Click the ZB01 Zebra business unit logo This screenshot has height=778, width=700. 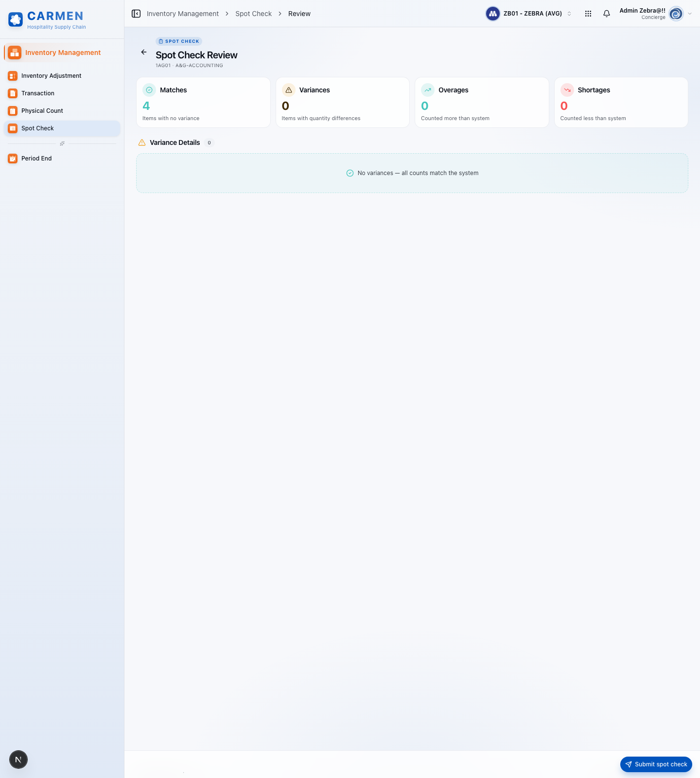pyautogui.click(x=493, y=14)
